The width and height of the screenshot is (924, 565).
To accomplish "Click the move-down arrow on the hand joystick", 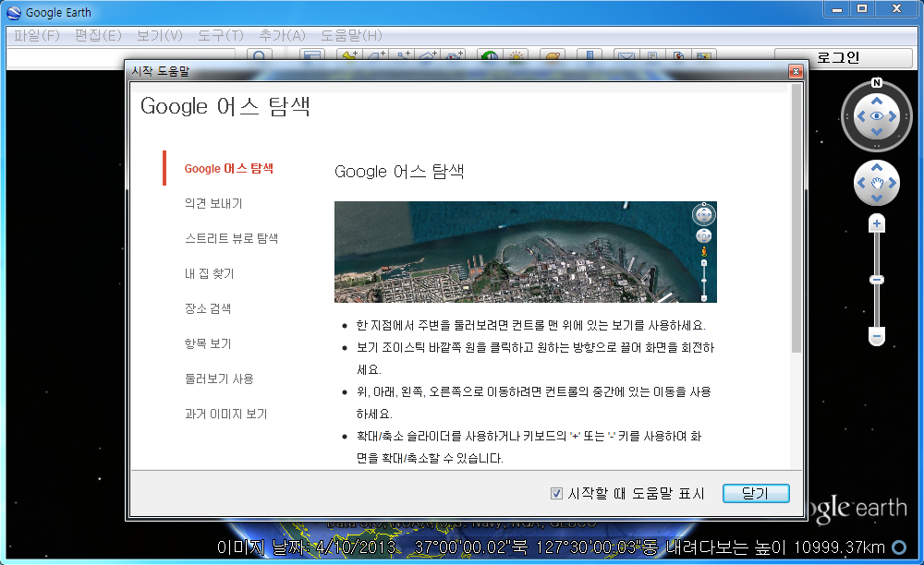I will click(877, 198).
